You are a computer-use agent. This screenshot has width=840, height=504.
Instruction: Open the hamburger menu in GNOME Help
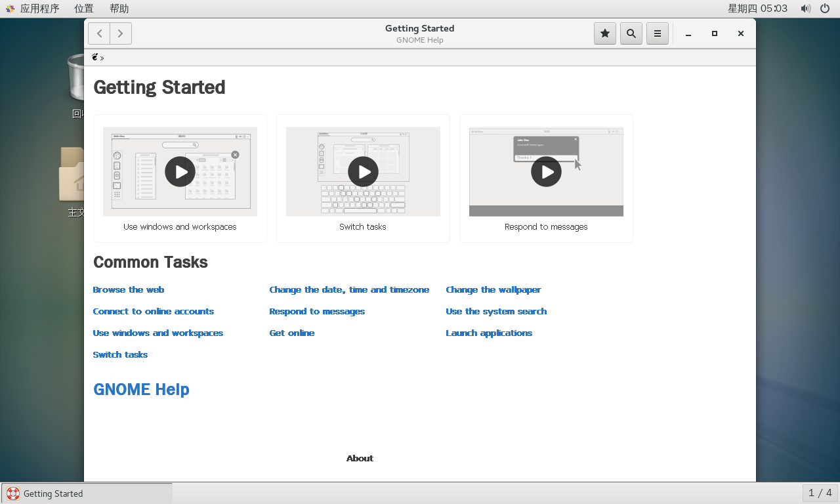pyautogui.click(x=658, y=33)
